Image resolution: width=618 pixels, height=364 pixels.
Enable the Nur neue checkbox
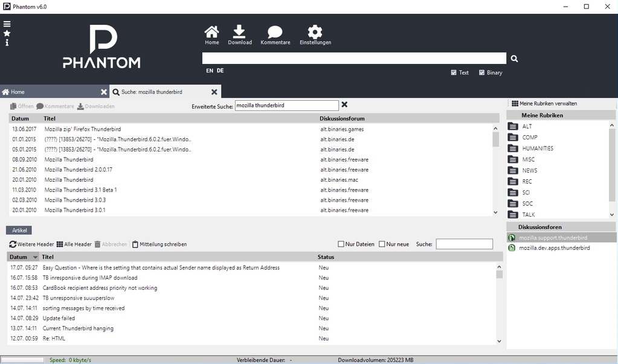coord(382,244)
